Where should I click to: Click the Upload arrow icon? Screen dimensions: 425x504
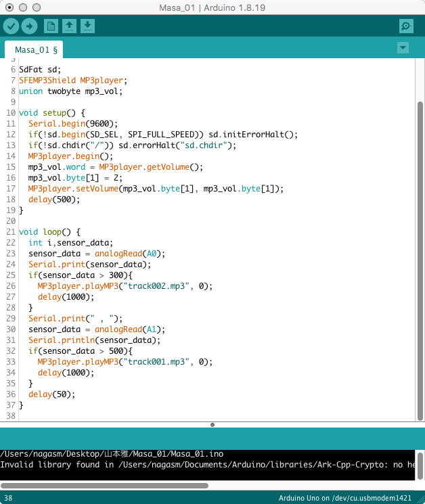pos(29,26)
